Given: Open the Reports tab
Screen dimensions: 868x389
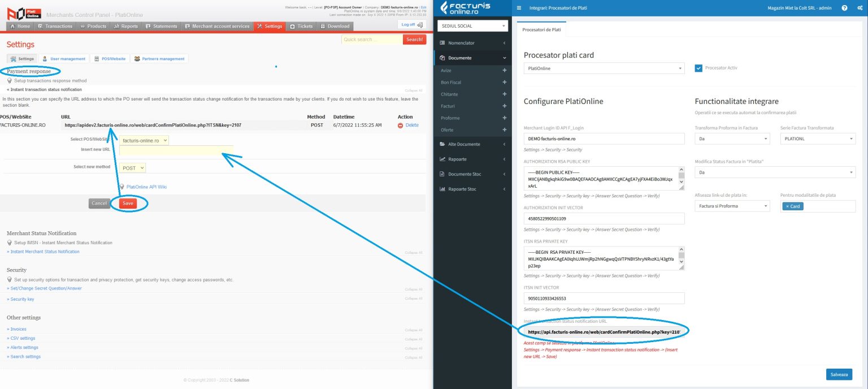Looking at the screenshot, I should pos(125,26).
